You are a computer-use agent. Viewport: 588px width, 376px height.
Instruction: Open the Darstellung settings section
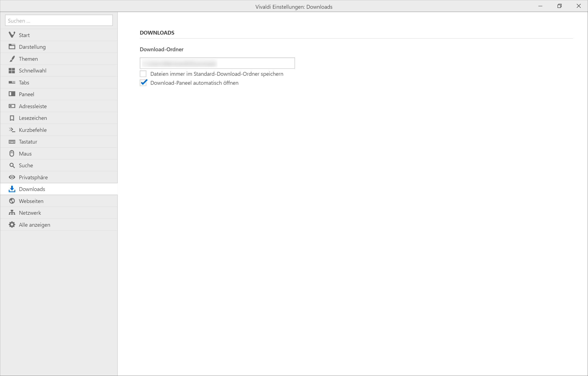tap(32, 47)
